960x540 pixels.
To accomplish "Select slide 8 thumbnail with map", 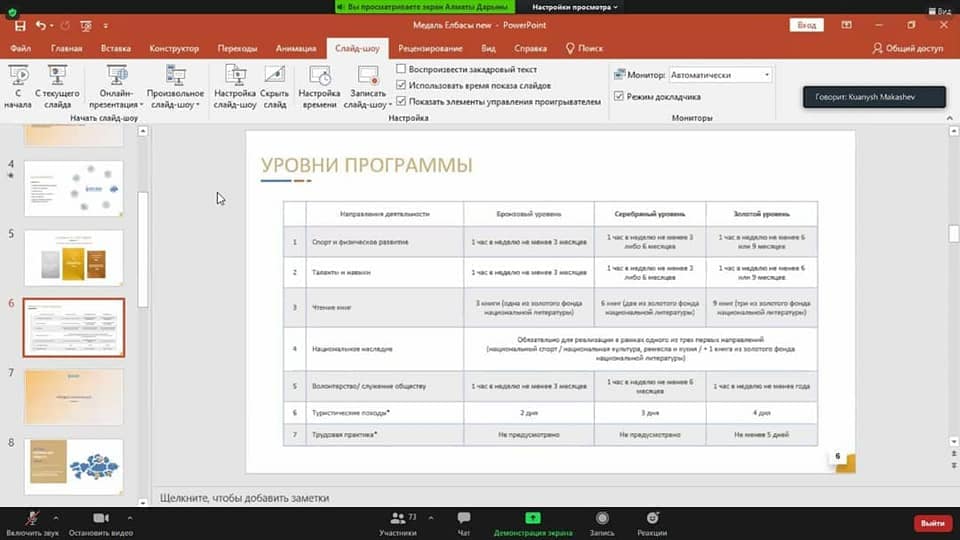I will 74,466.
